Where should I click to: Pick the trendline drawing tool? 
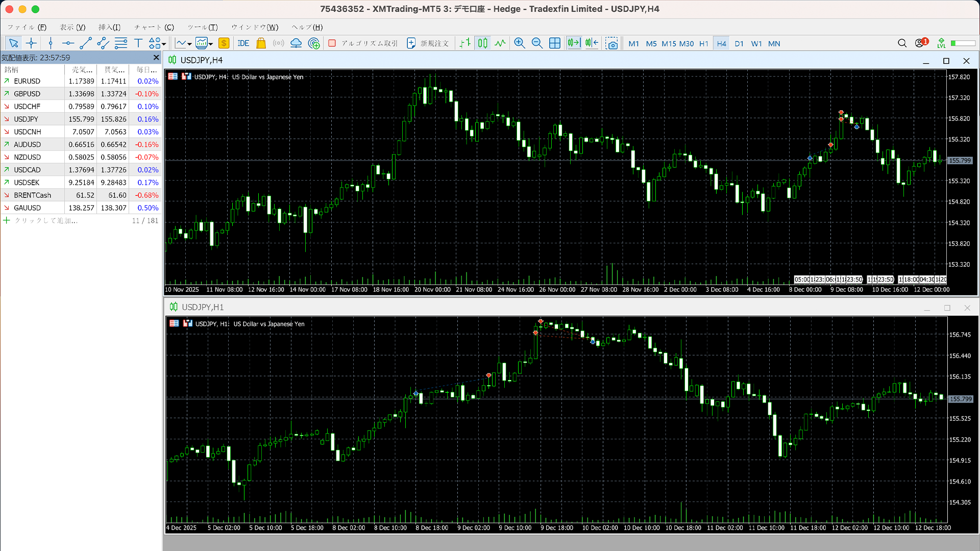[85, 43]
